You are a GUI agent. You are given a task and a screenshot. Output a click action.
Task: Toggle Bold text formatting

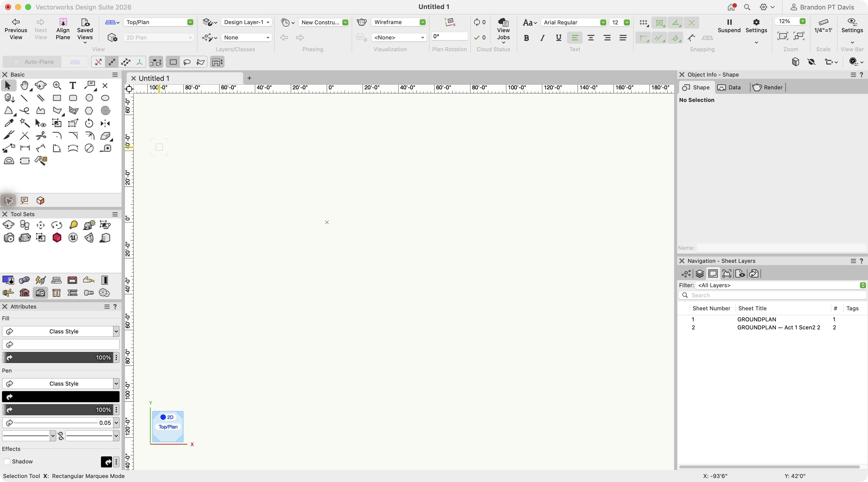(526, 38)
